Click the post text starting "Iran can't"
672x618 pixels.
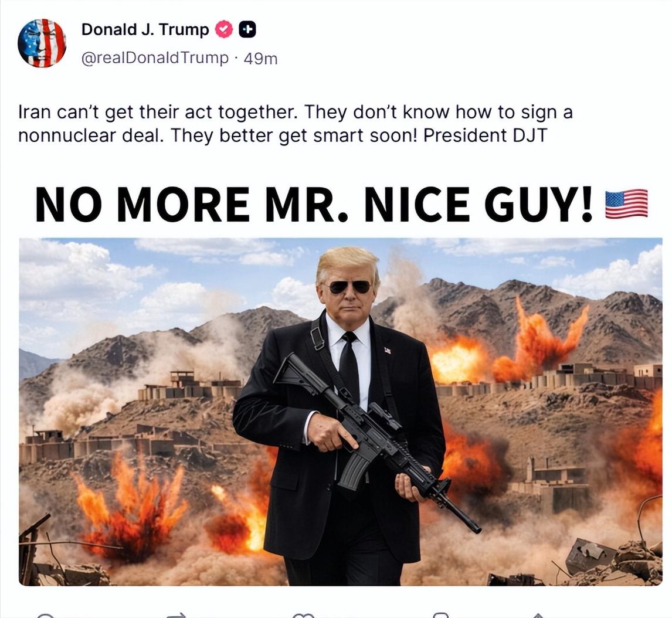coord(296,124)
